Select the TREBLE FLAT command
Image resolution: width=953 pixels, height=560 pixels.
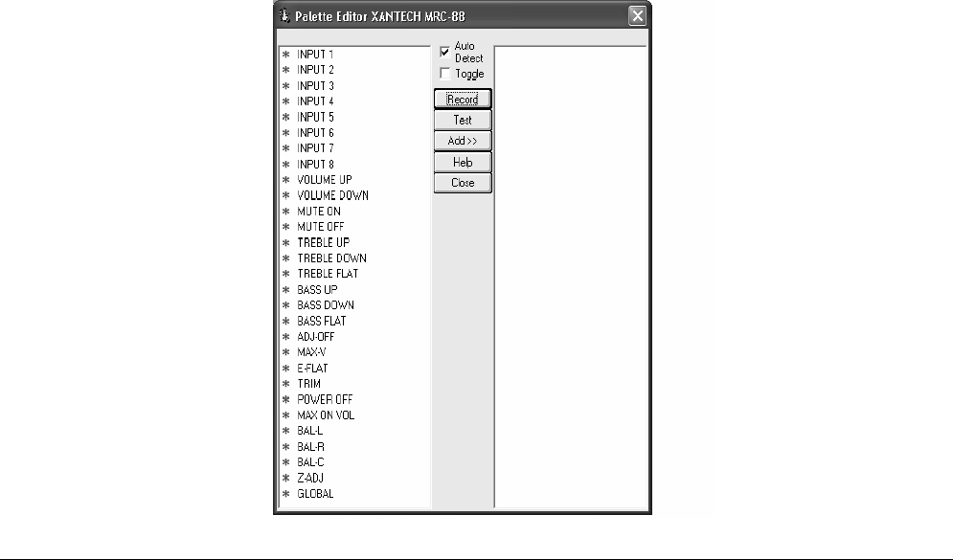328,274
